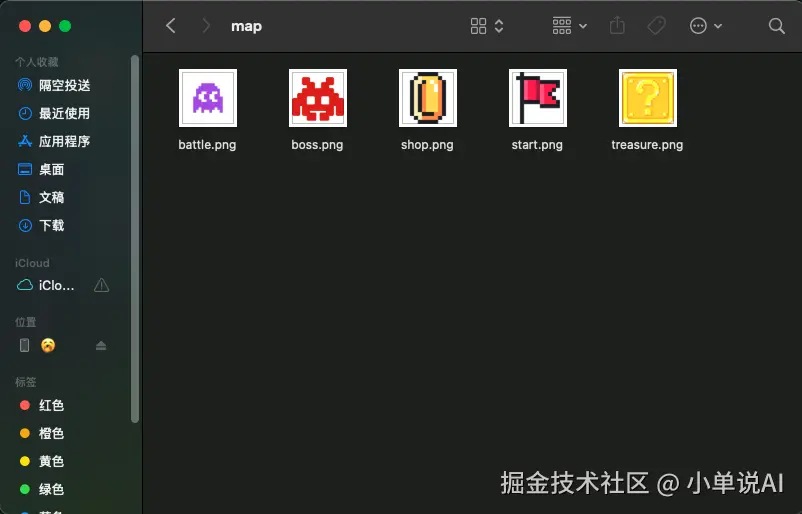Click the boss.png file name
Image resolution: width=802 pixels, height=514 pixels.
point(317,145)
